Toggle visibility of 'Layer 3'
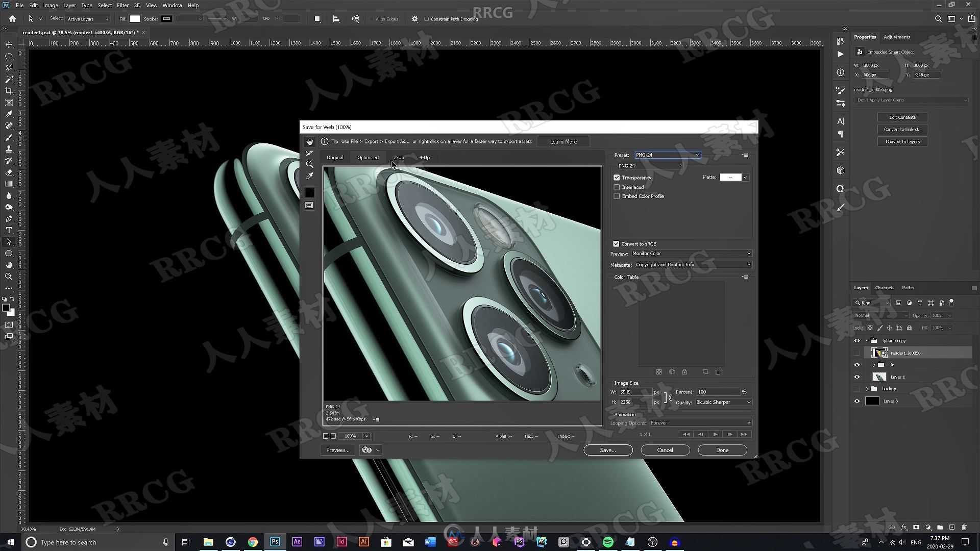 tap(857, 401)
